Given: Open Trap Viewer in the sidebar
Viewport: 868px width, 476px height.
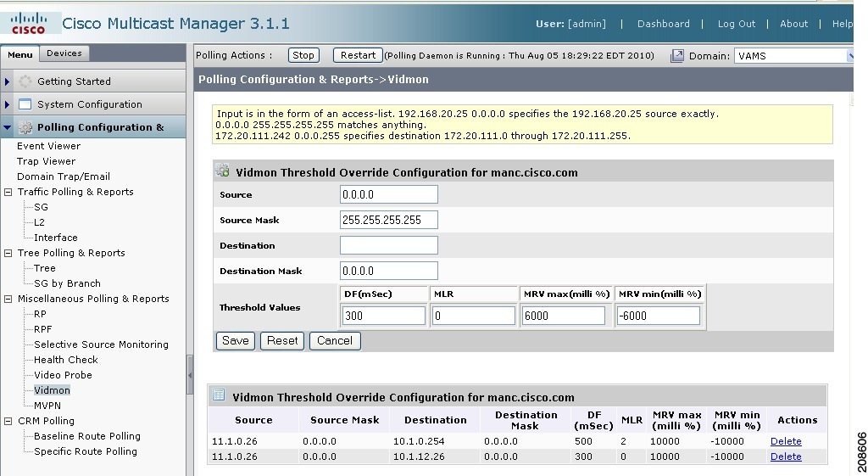Looking at the screenshot, I should (46, 161).
